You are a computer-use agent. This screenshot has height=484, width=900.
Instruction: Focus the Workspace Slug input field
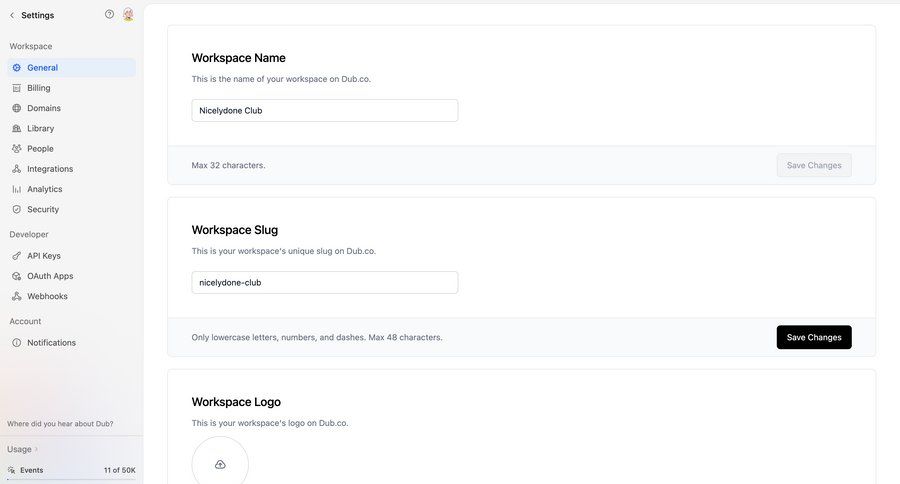(x=325, y=282)
